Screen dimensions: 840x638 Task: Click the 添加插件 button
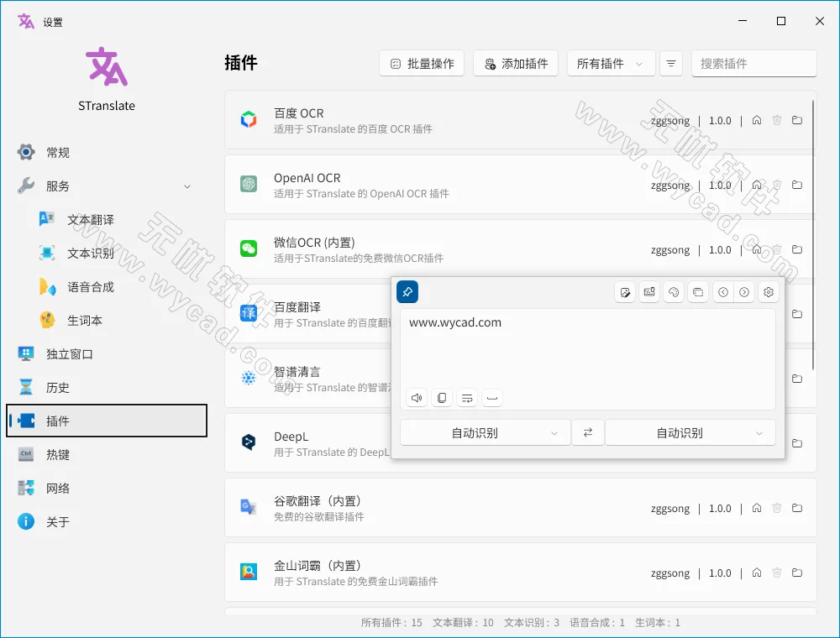point(516,63)
